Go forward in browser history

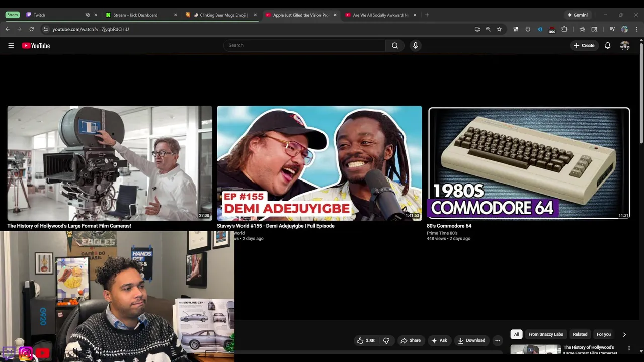20,29
